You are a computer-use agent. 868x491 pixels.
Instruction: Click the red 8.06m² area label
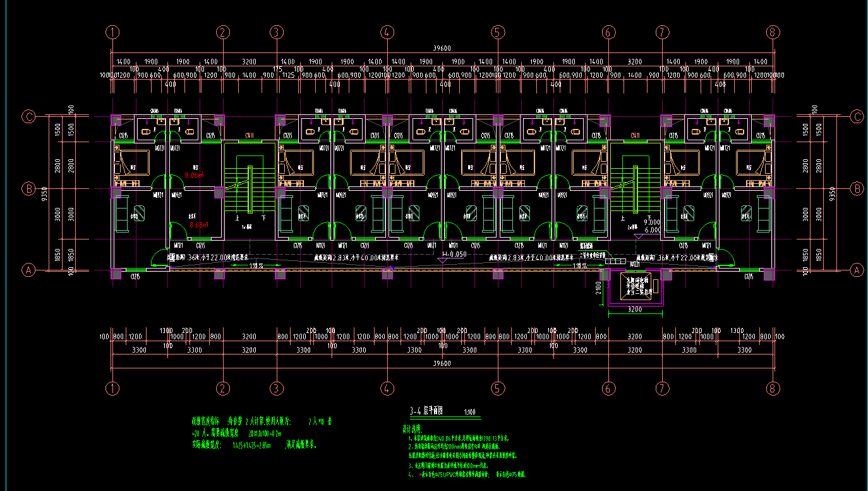point(193,176)
